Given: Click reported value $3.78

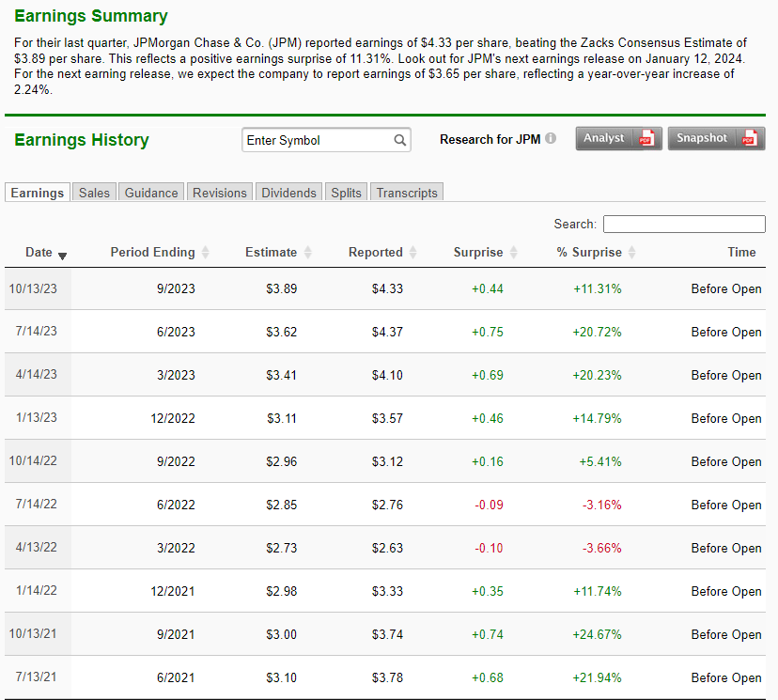Looking at the screenshot, I should [x=387, y=677].
